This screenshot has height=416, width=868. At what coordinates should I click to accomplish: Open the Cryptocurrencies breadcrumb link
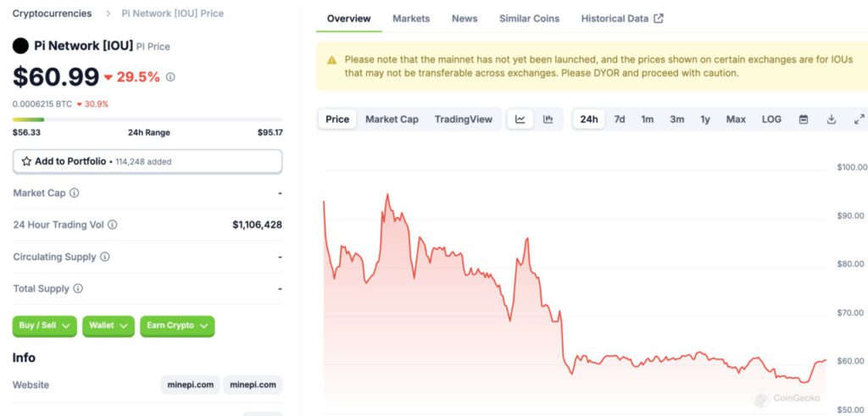(x=52, y=14)
